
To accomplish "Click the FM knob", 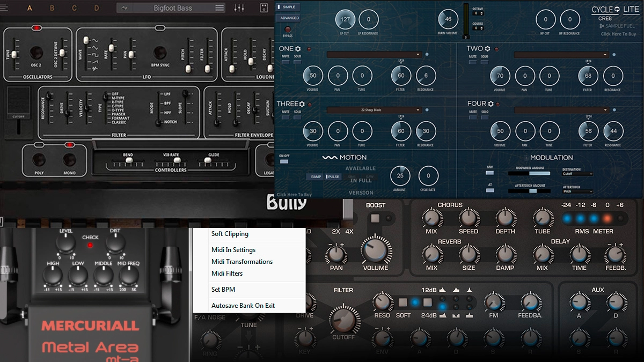I will point(493,302).
